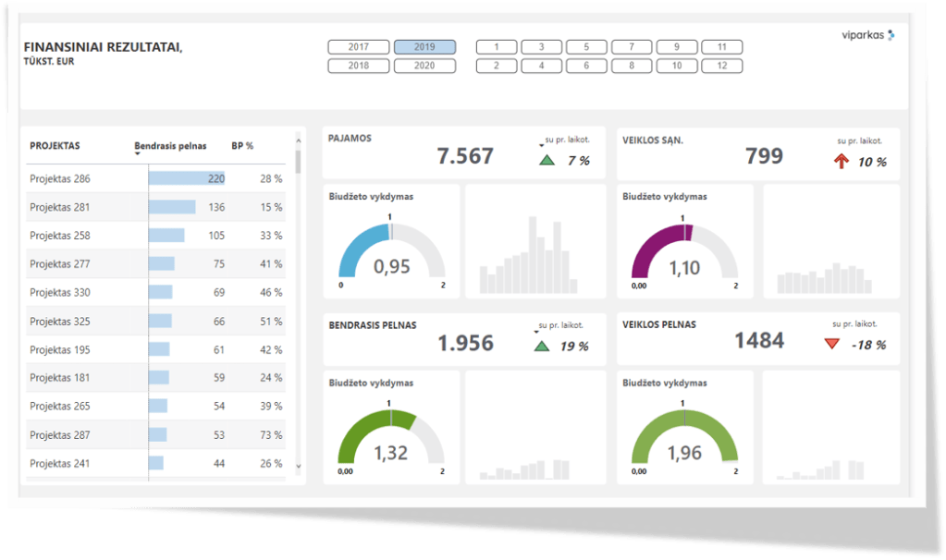Open sort arrow under Bendrasis pelnas column
The width and height of the screenshot is (946, 560).
138,154
